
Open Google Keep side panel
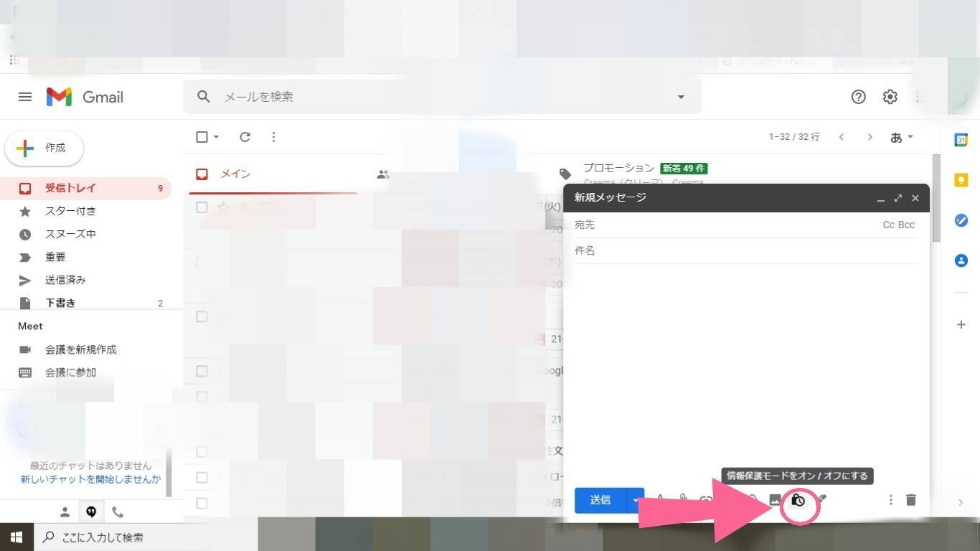pos(961,181)
